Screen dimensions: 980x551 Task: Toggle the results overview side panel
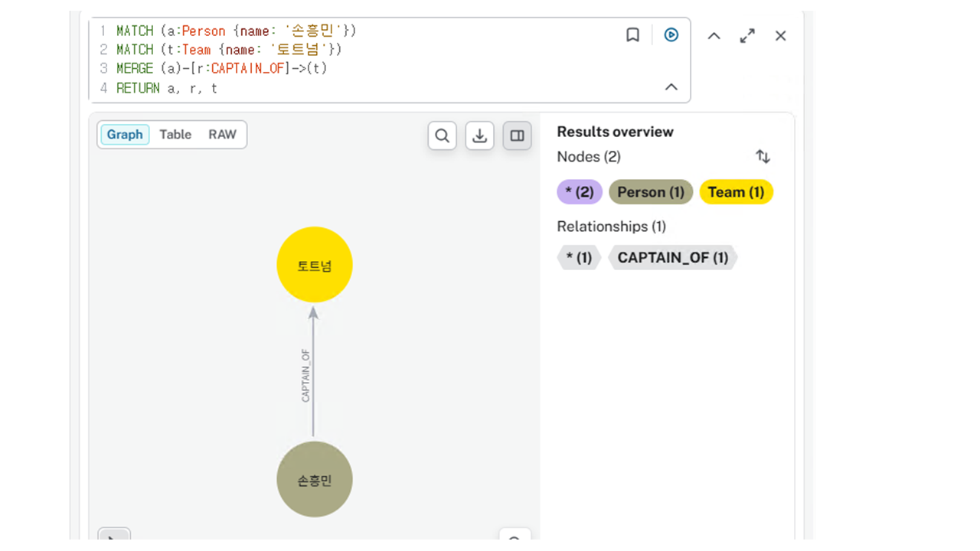tap(517, 135)
